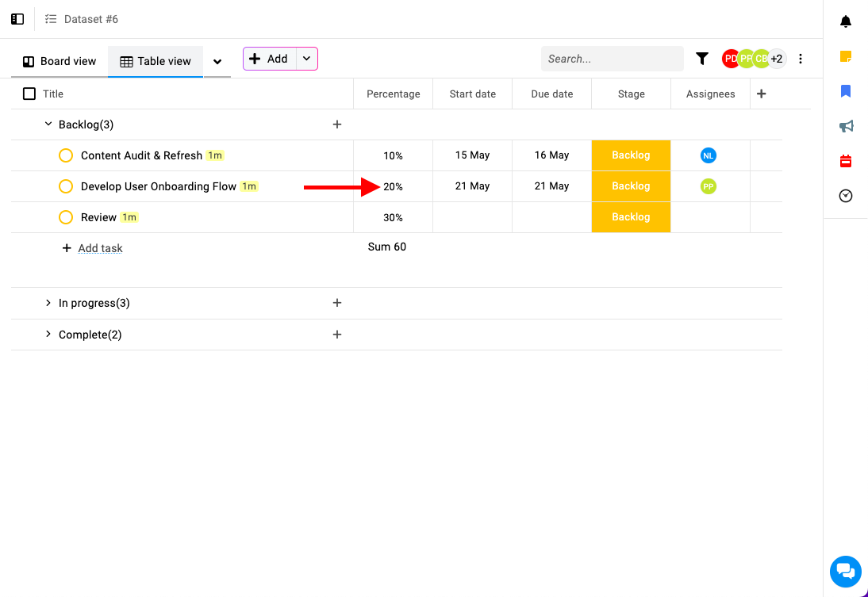Screen dimensions: 868x597
Task: Click the Add task link
Action: (x=100, y=248)
